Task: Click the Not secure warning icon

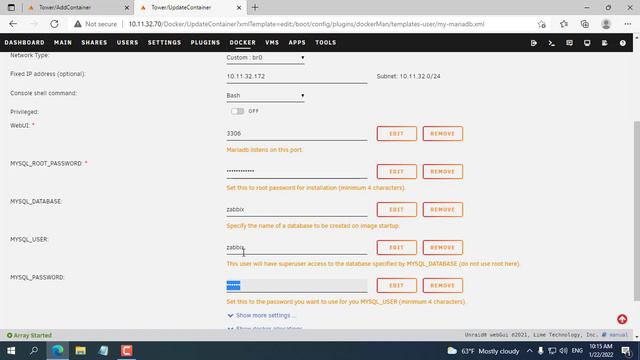Action: coord(78,24)
